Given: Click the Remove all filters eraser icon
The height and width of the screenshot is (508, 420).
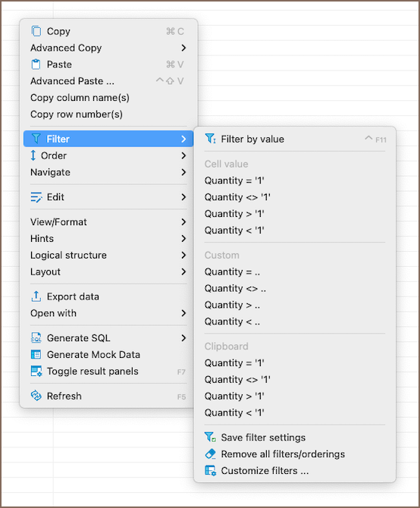Looking at the screenshot, I should 211,454.
